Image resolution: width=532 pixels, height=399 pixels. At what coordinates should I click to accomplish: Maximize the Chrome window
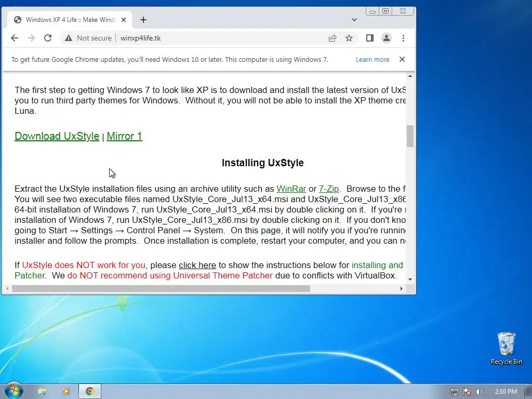click(x=385, y=11)
